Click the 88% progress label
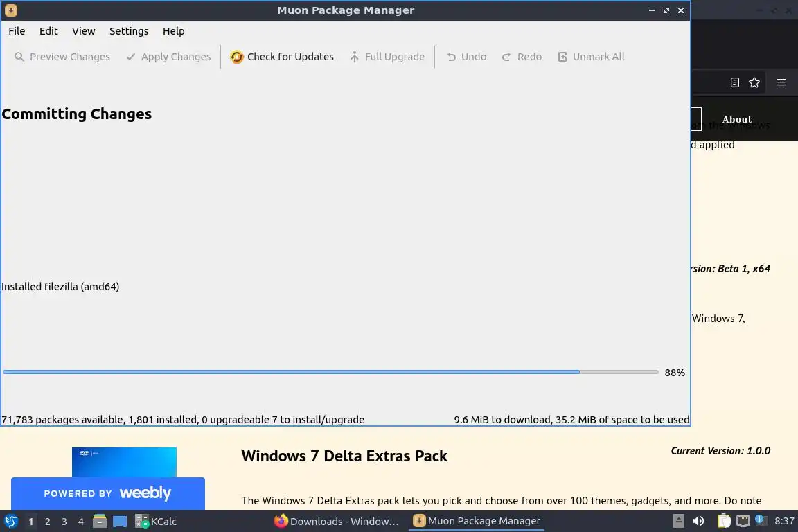The height and width of the screenshot is (532, 798). (x=674, y=373)
